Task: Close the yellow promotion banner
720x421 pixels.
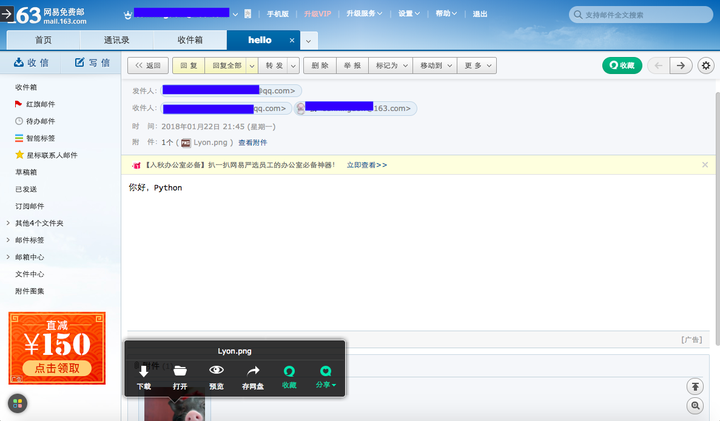Action: click(x=705, y=165)
